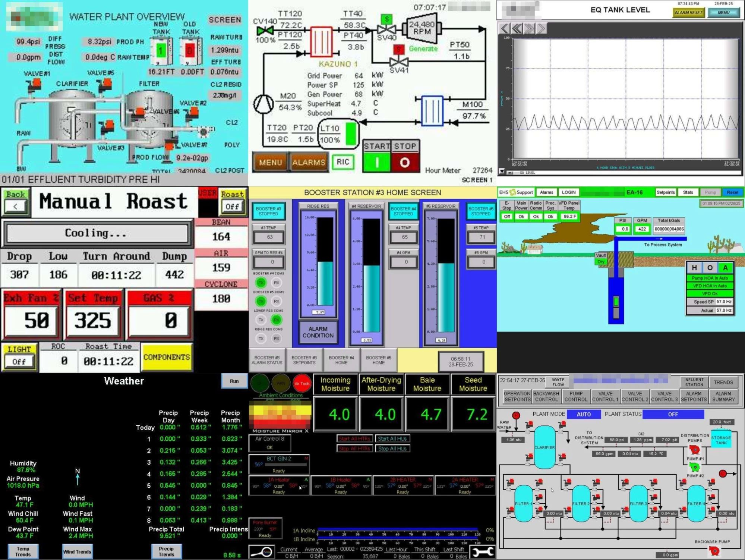Go back with the Back arrow button

(x=15, y=206)
